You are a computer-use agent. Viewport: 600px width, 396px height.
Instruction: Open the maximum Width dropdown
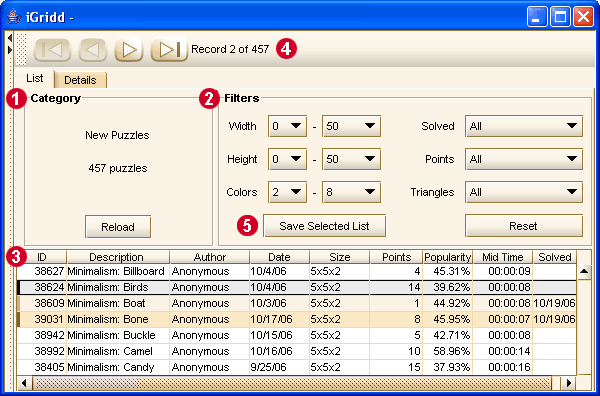pos(351,126)
